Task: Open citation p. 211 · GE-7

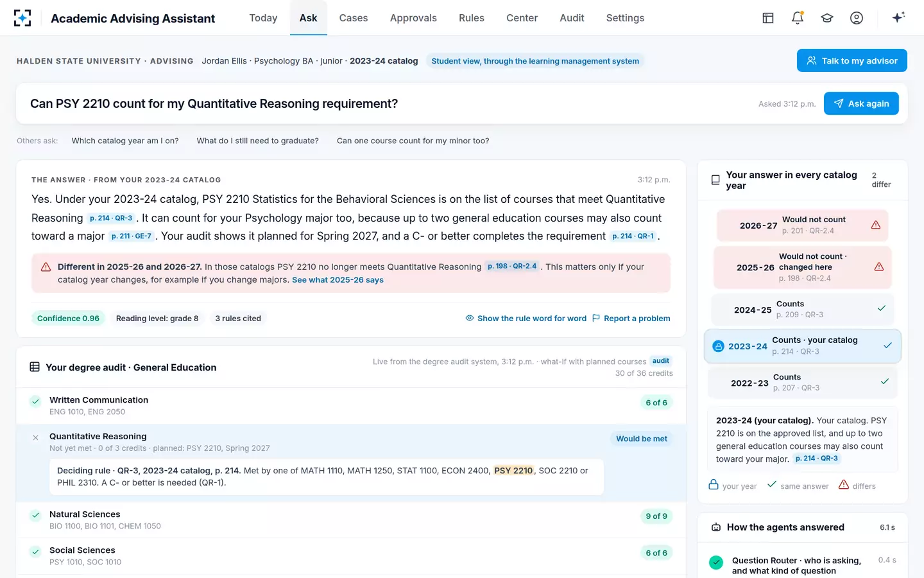Action: coord(132,236)
